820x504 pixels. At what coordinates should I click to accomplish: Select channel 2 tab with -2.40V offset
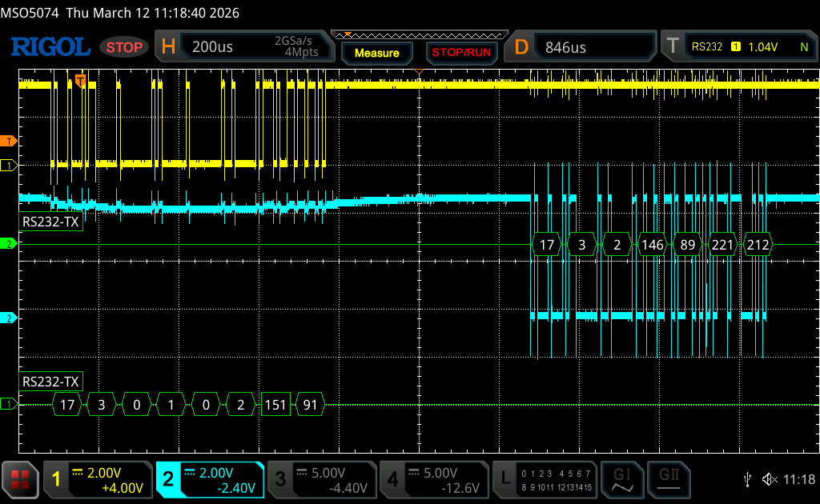(210, 479)
